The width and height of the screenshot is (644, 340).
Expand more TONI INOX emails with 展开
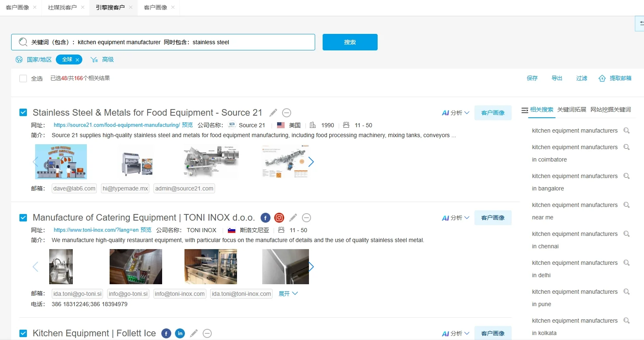pyautogui.click(x=288, y=294)
